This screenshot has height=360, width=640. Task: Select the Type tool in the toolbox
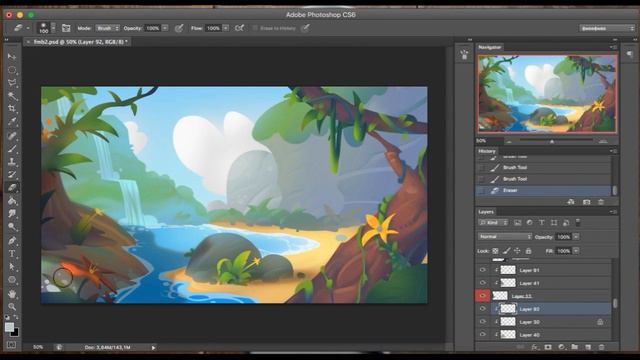12,253
